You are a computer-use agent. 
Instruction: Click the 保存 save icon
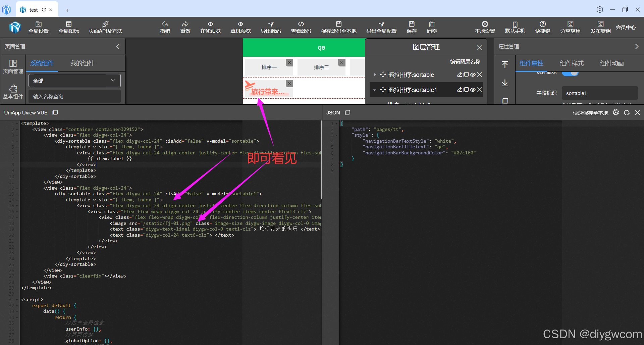[x=412, y=28]
